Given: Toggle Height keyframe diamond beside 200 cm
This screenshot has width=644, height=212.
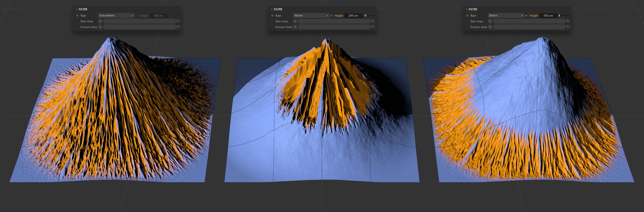Looking at the screenshot, I should click(331, 16).
